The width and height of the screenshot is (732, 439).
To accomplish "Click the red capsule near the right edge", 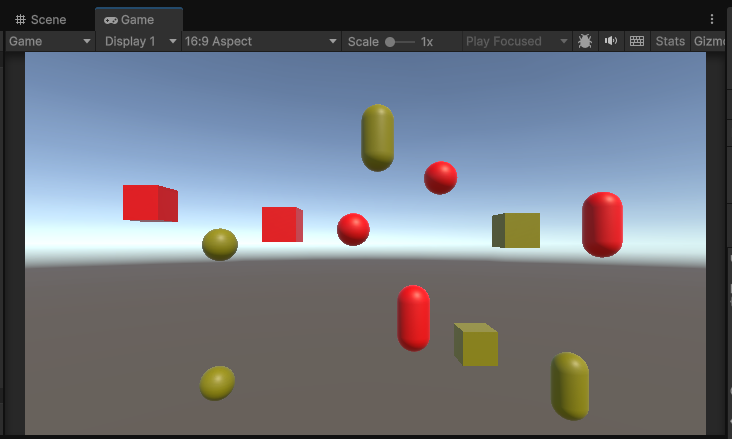I will tap(602, 224).
